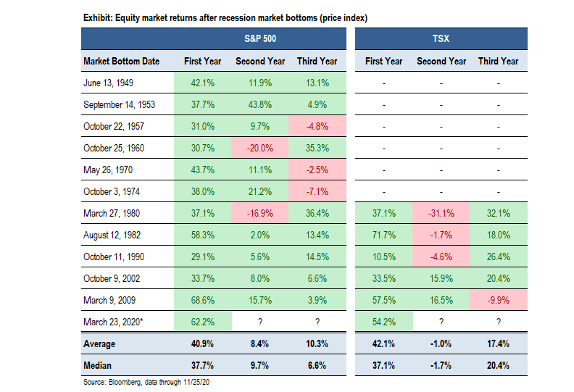Select the Market Bottom Date column header
The image size is (574, 392).
click(122, 61)
